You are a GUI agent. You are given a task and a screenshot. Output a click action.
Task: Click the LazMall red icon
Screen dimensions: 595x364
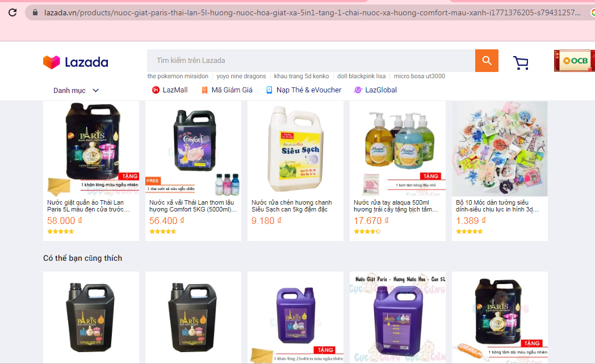[x=156, y=90]
